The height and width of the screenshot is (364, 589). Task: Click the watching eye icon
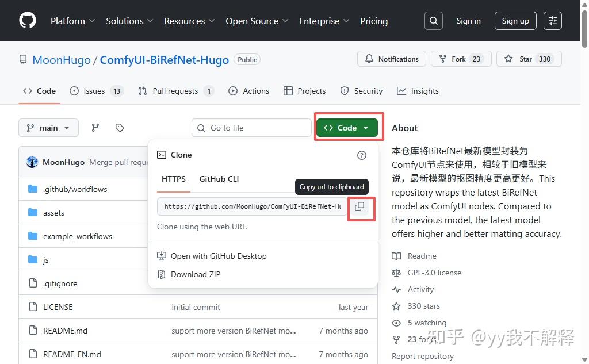click(396, 323)
